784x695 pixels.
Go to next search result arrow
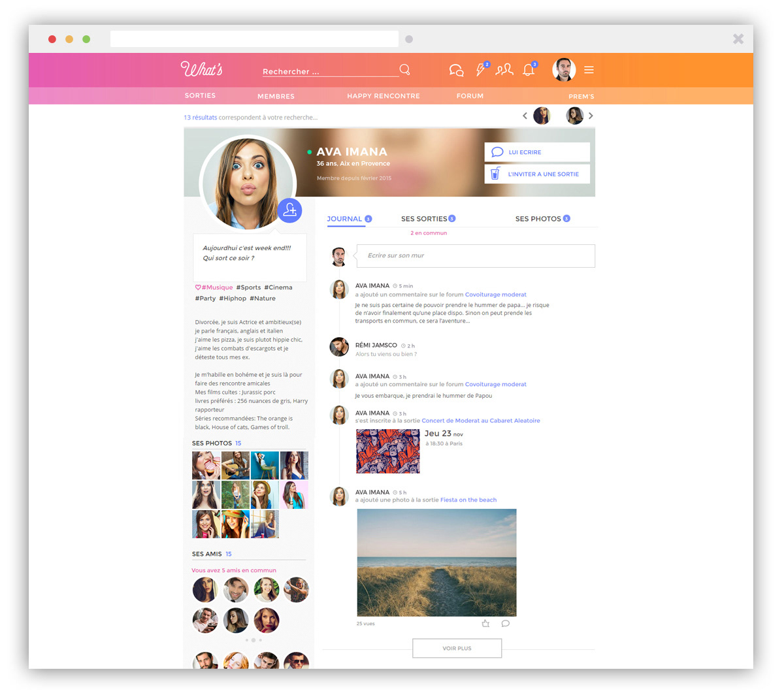click(591, 116)
